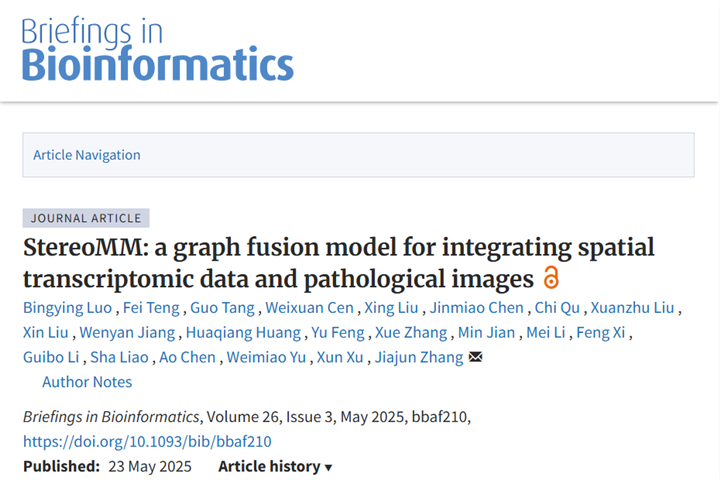Viewport: 720px width, 480px height.
Task: Click author Xun Xu
Action: click(340, 357)
